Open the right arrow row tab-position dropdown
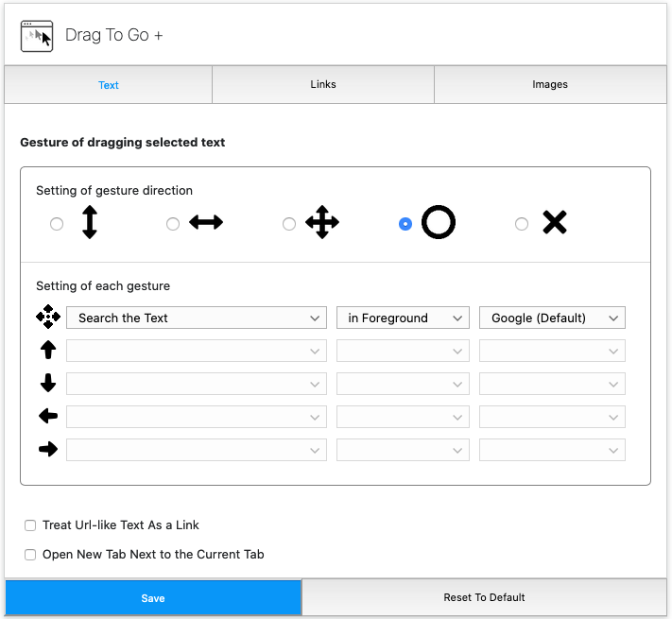The image size is (672, 619). point(403,450)
